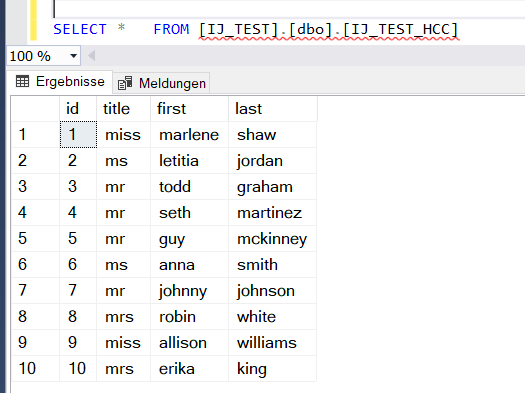Click the SELECT keyword in the query
525x393 pixels.
[x=80, y=29]
